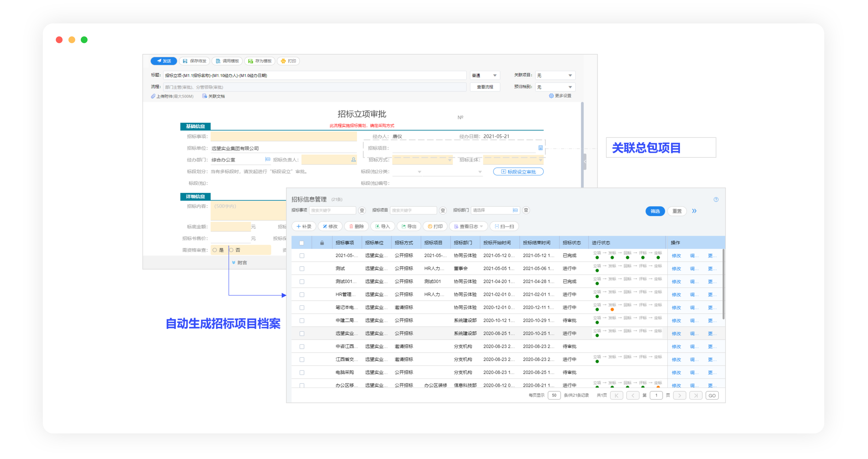Click the 发送 send button

click(x=164, y=61)
